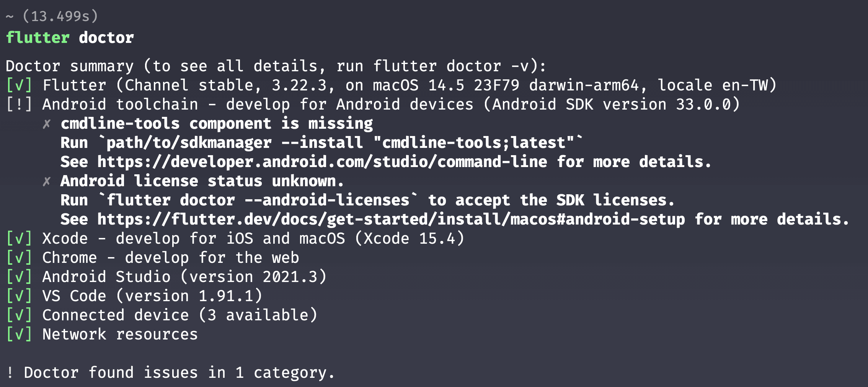
Task: Click the green 'flutter' command word
Action: tap(38, 38)
